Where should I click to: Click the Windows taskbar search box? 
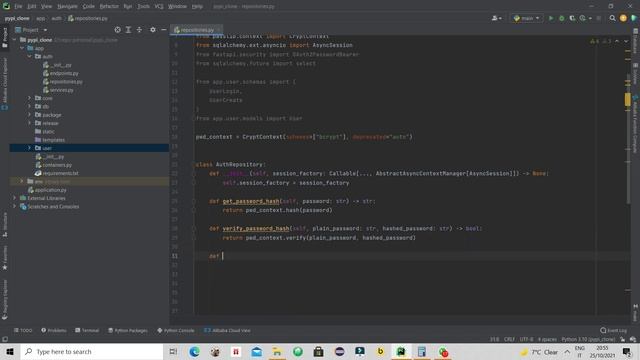pos(92,351)
